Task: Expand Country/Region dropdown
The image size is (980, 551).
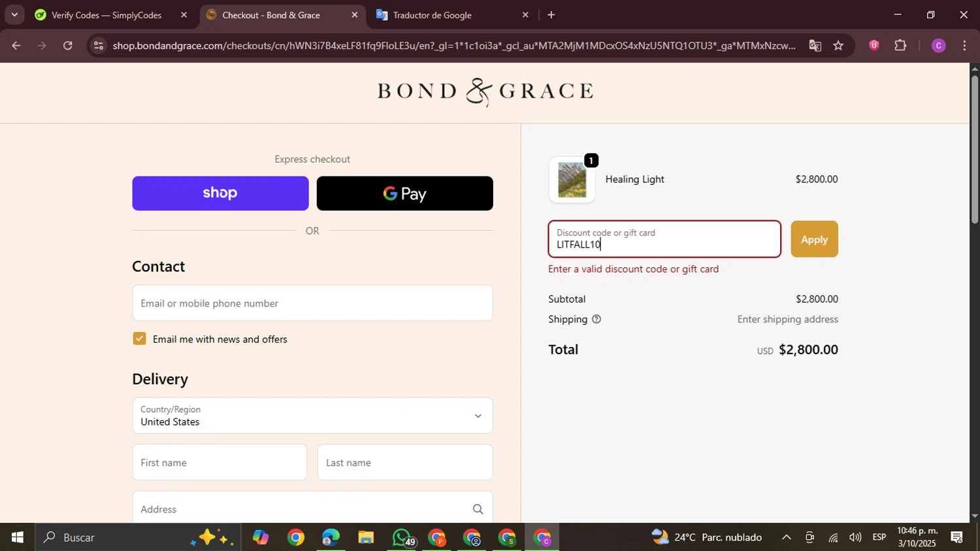Action: [312, 416]
